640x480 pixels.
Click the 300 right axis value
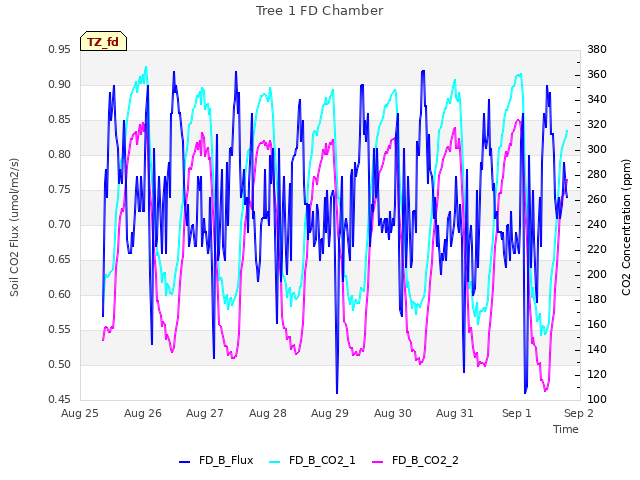(597, 150)
